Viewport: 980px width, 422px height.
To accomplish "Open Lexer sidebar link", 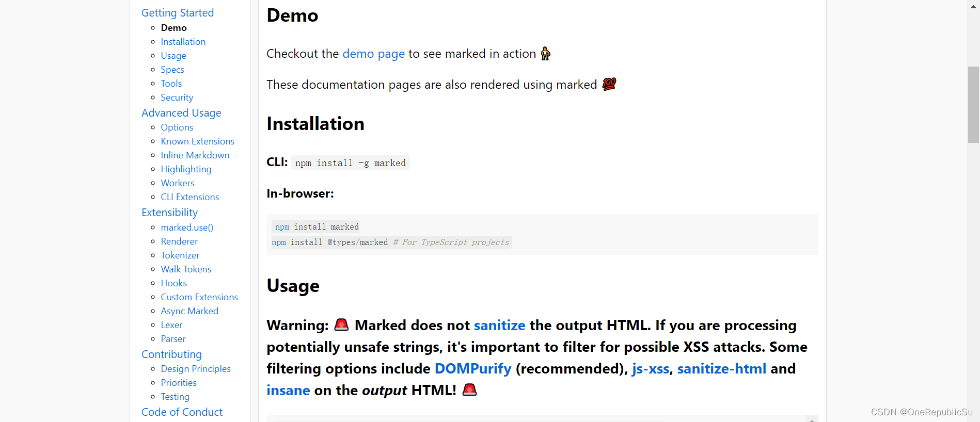I will tap(171, 325).
